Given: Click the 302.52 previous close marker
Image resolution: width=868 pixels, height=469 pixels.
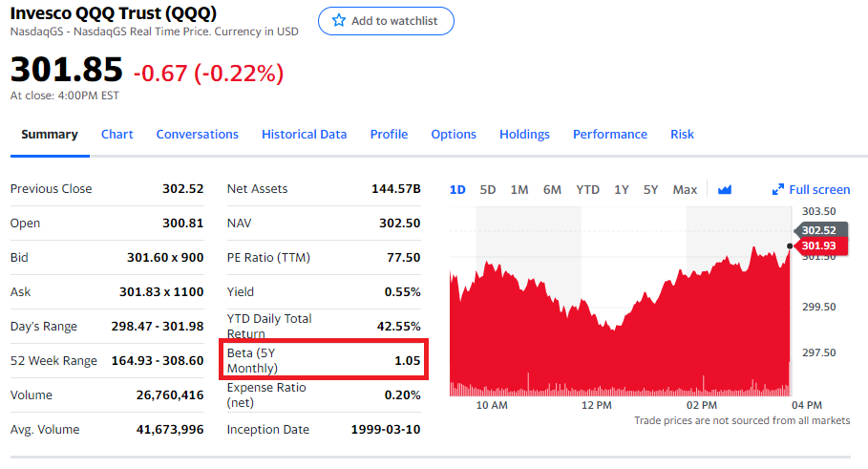Looking at the screenshot, I should point(819,230).
